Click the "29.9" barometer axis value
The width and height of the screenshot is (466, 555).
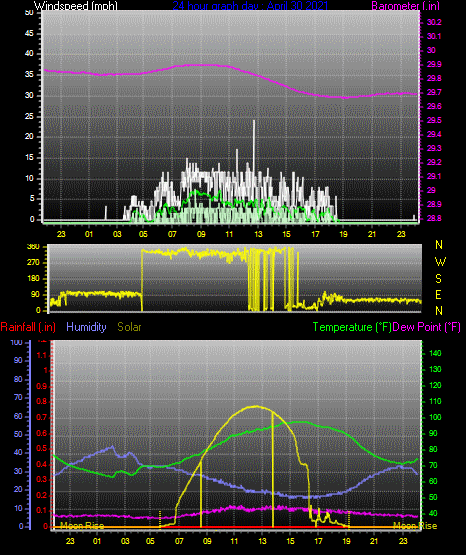(x=434, y=64)
